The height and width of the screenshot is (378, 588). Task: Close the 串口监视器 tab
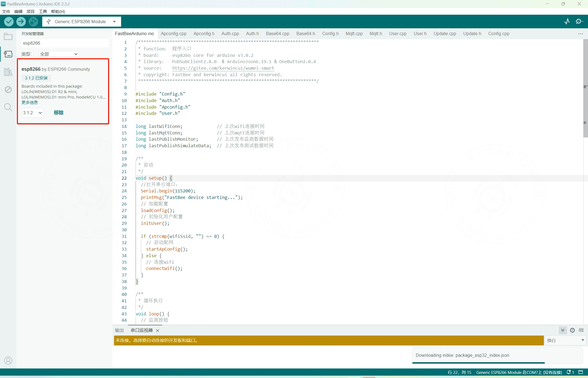tap(158, 330)
